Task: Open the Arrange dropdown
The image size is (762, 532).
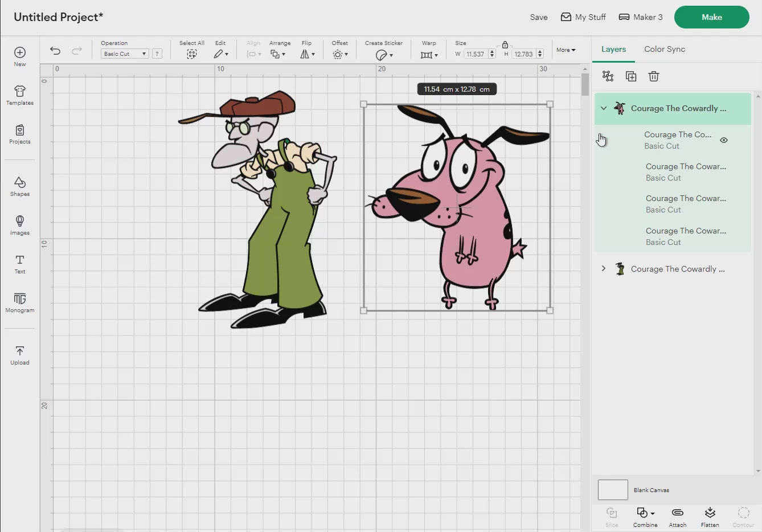Action: 278,54
